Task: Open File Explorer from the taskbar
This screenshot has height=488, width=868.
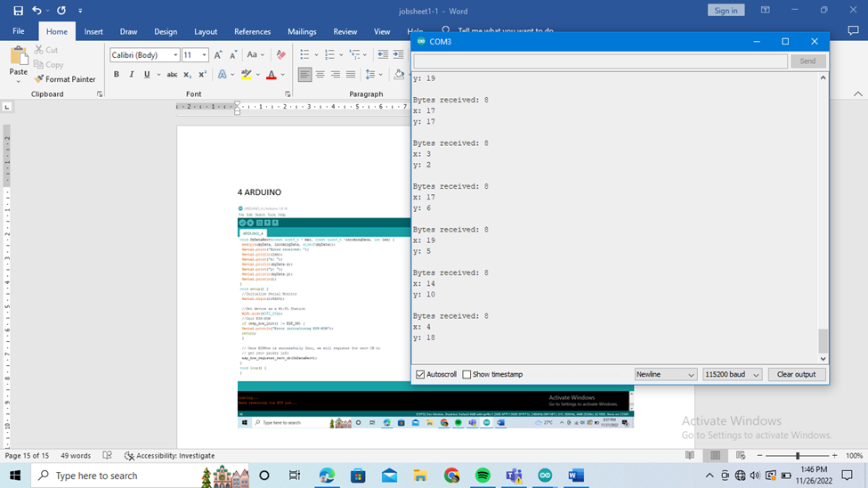Action: [x=420, y=476]
